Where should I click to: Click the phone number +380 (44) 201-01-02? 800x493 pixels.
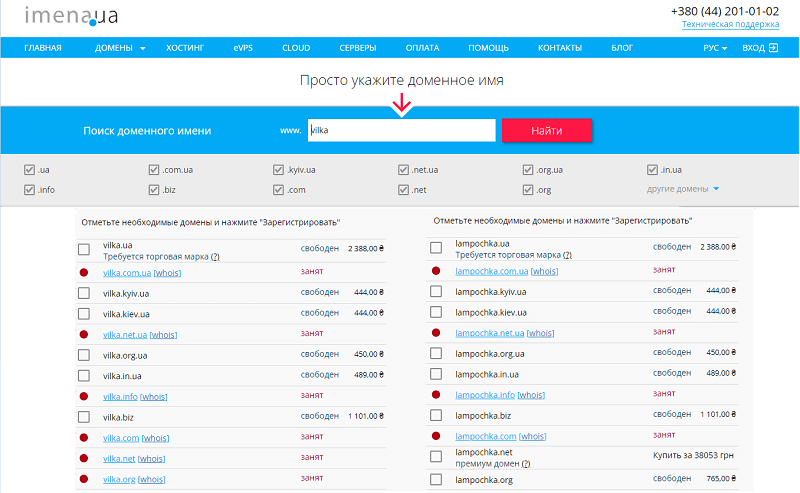click(724, 11)
